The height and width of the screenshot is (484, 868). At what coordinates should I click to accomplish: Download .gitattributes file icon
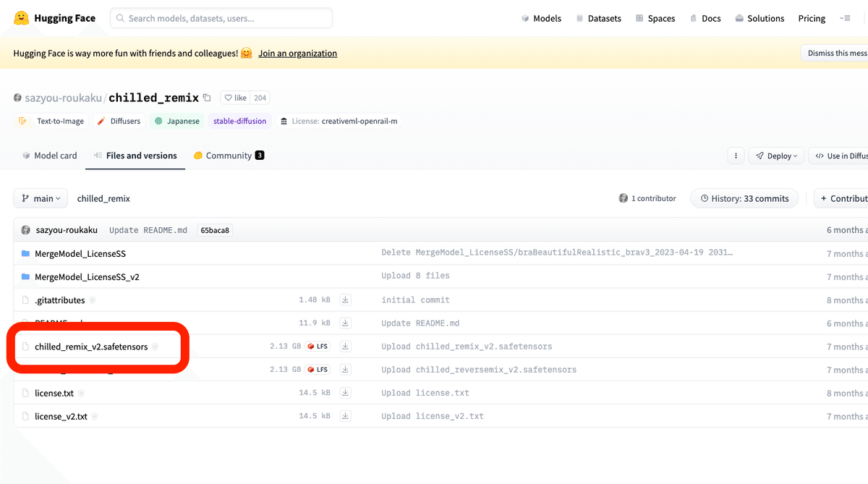(x=346, y=300)
